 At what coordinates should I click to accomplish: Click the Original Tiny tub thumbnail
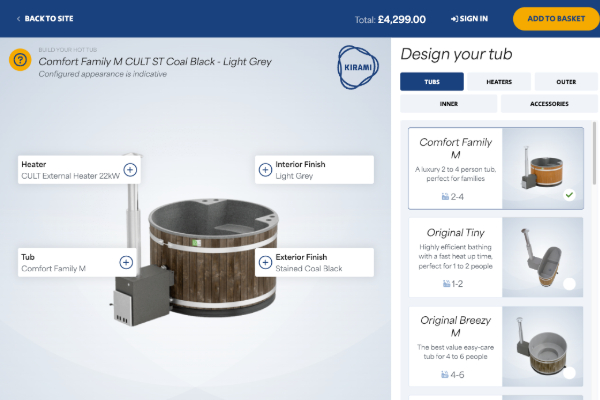click(x=543, y=257)
